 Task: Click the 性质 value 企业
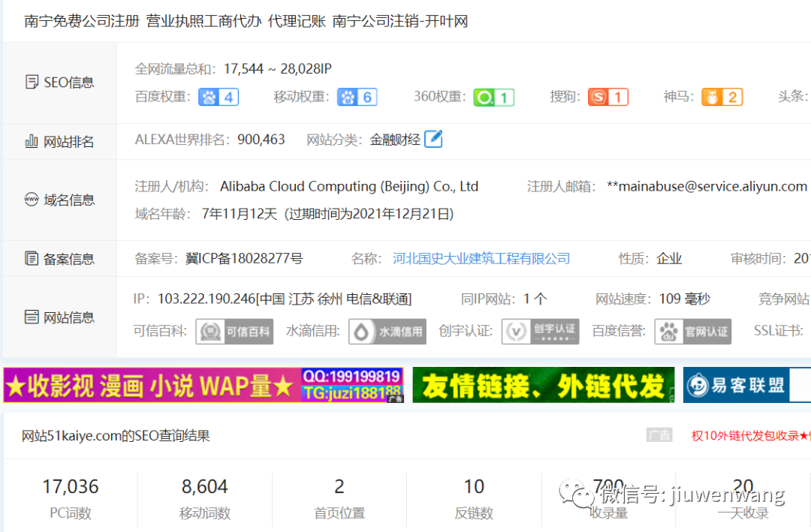pyautogui.click(x=669, y=259)
